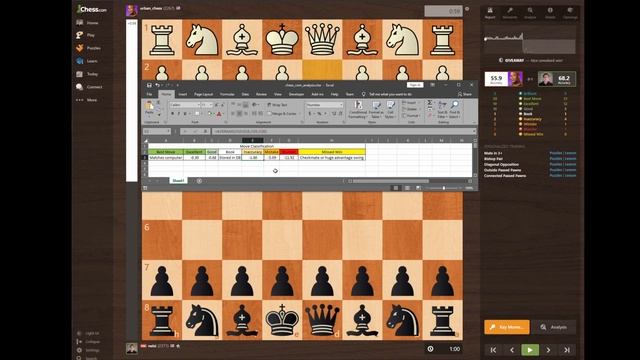Toggle Italic formatting in Excel

click(x=178, y=113)
